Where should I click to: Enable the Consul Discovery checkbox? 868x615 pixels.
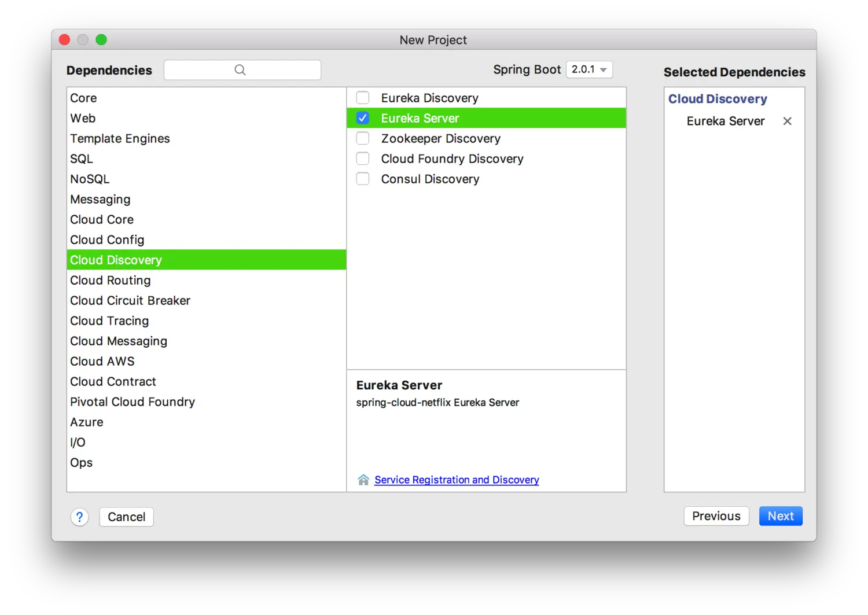point(363,179)
